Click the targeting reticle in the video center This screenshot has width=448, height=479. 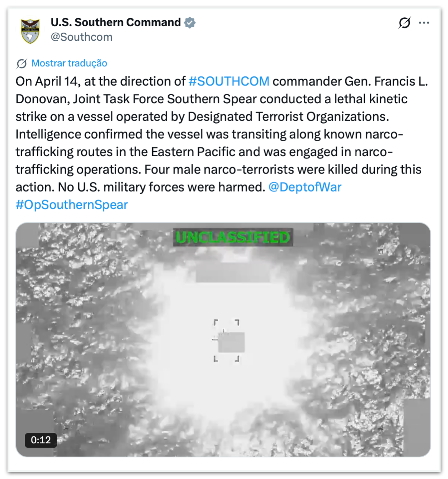(227, 340)
